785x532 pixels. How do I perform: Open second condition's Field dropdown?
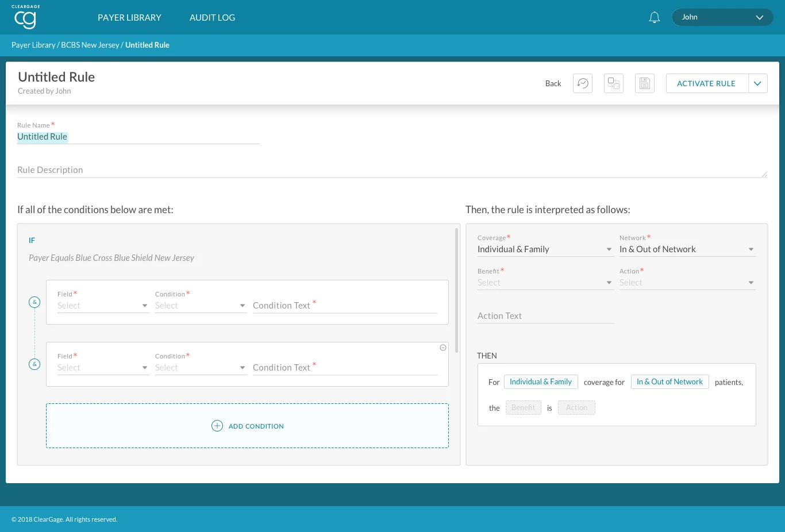[103, 368]
